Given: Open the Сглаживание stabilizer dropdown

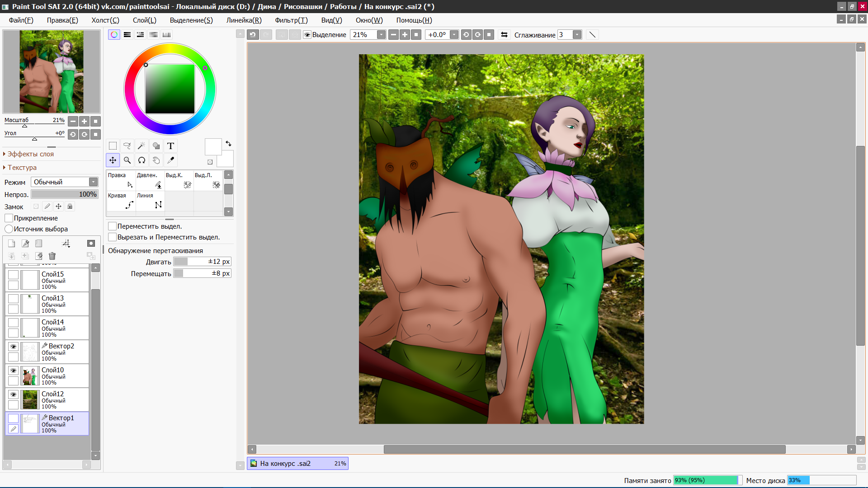Looking at the screenshot, I should 577,35.
